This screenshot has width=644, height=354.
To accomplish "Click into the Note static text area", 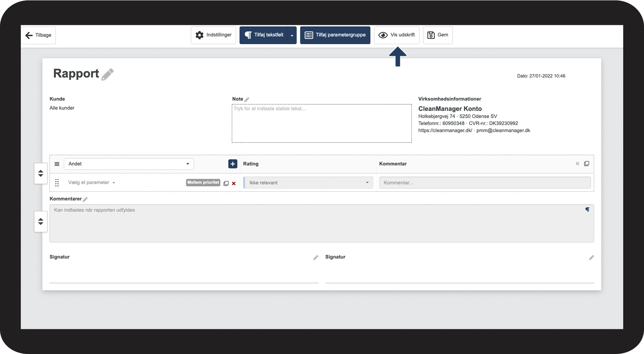I will click(322, 124).
